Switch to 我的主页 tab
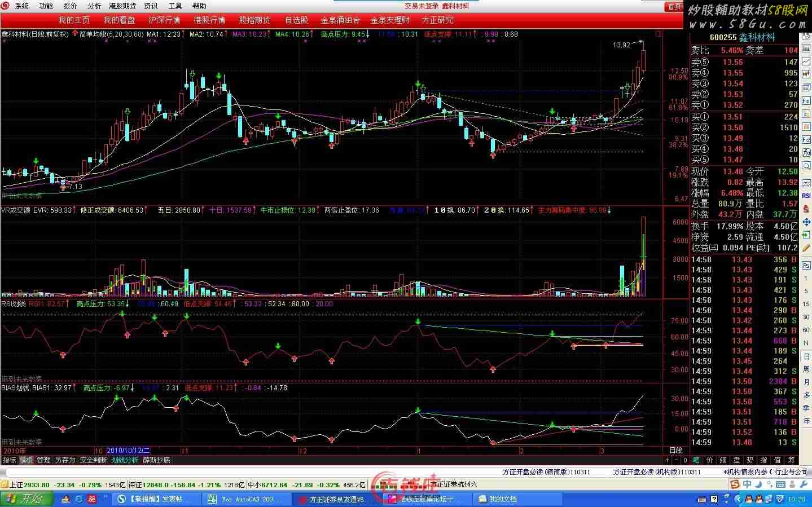The height and width of the screenshot is (507, 812). 74,20
